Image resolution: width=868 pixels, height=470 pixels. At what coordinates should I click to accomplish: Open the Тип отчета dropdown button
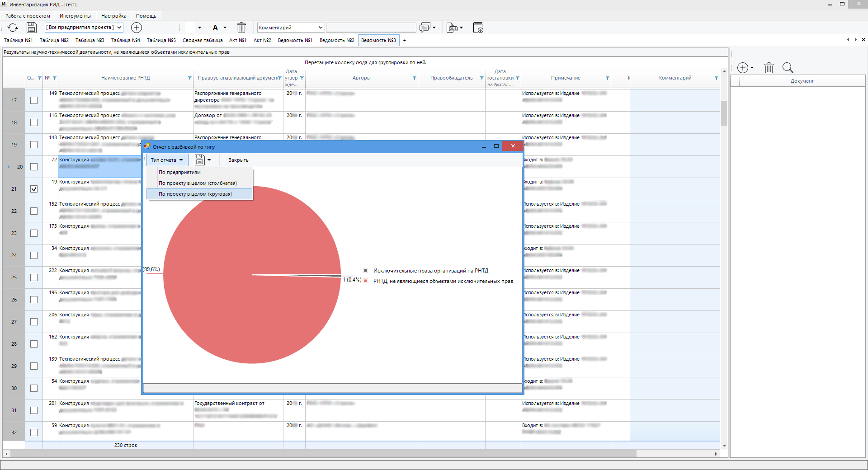click(x=167, y=160)
